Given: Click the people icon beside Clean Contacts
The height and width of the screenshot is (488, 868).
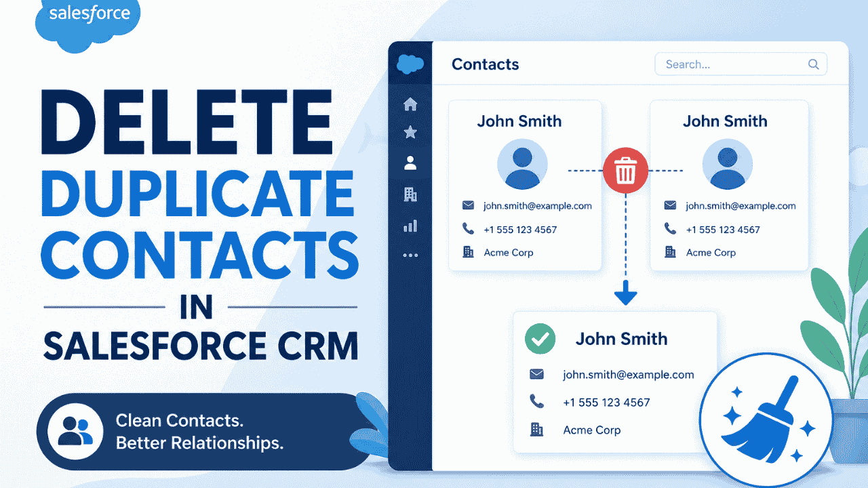Looking at the screenshot, I should [75, 431].
